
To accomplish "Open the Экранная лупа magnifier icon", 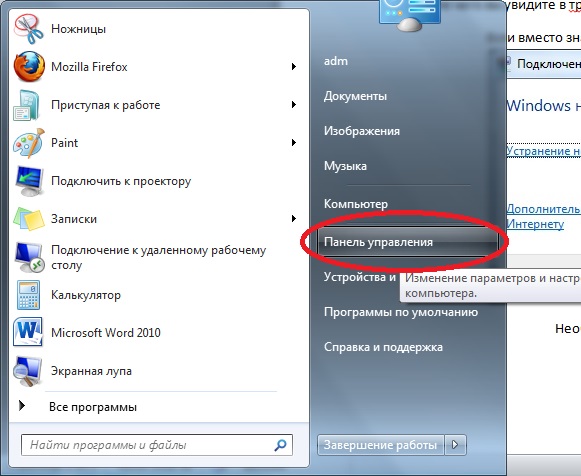I will point(27,371).
